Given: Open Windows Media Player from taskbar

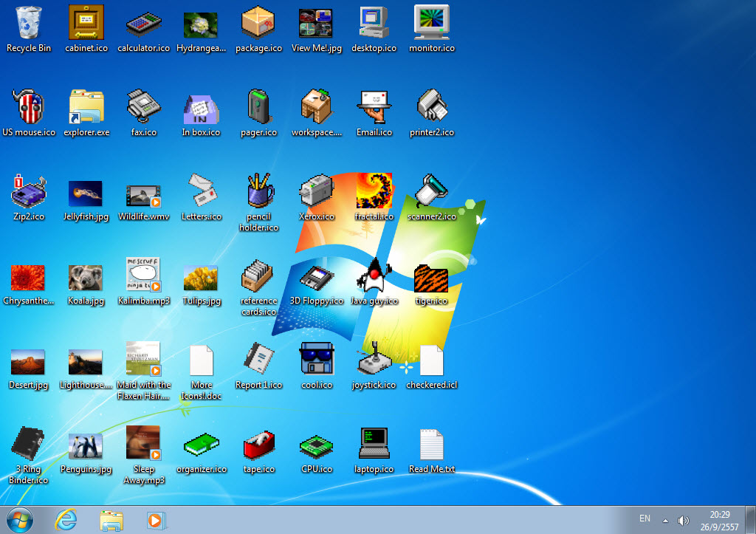Looking at the screenshot, I should [x=156, y=520].
